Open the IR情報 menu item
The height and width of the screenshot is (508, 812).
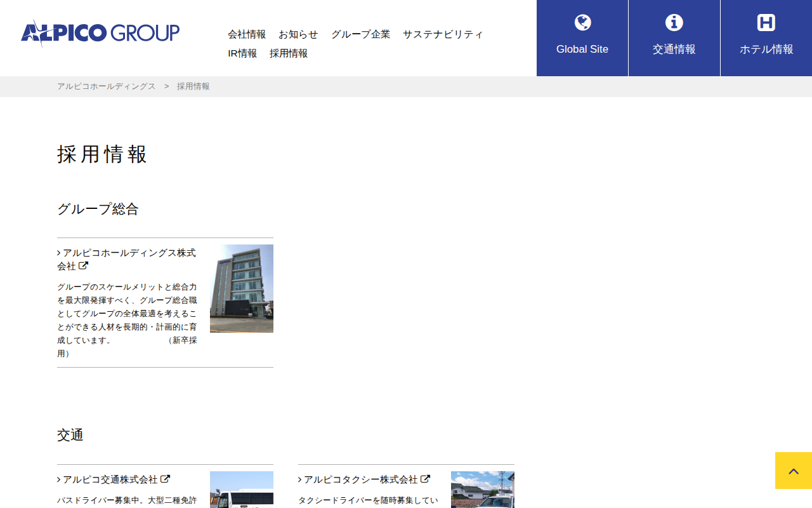click(x=242, y=53)
